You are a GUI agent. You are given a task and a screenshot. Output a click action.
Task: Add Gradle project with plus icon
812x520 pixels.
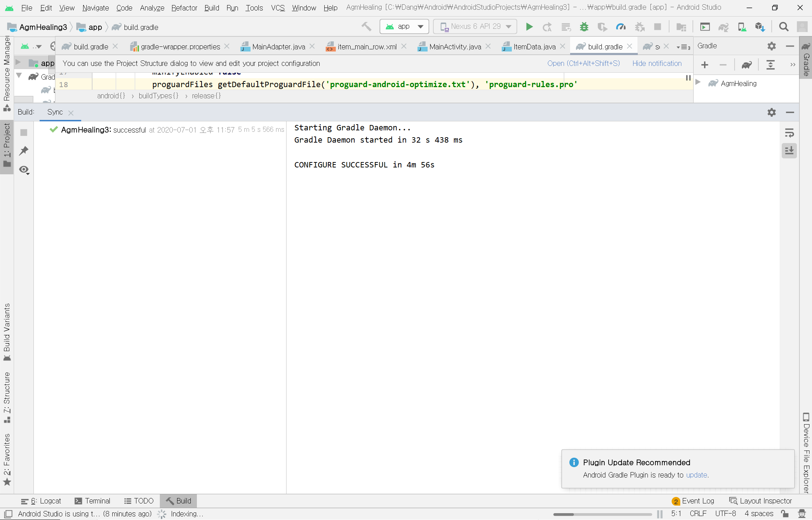(x=705, y=65)
